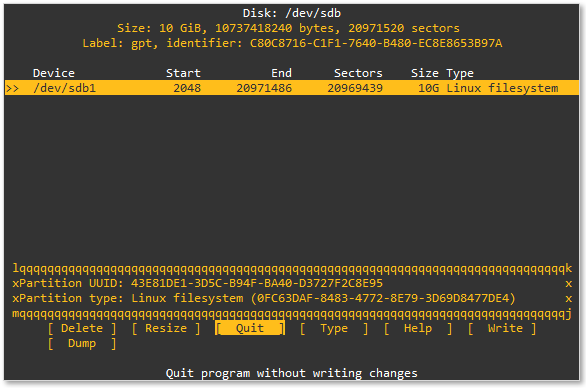Select the Write menu option
The width and height of the screenshot is (586, 388).
coord(502,329)
